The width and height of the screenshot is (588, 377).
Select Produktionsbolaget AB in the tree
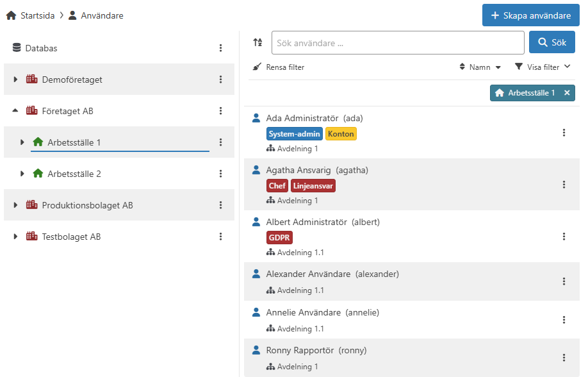[x=87, y=205]
